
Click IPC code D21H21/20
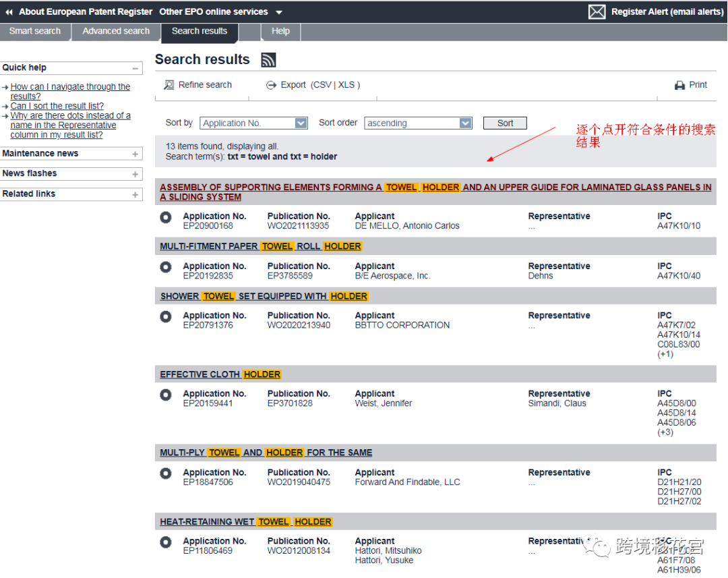679,482
